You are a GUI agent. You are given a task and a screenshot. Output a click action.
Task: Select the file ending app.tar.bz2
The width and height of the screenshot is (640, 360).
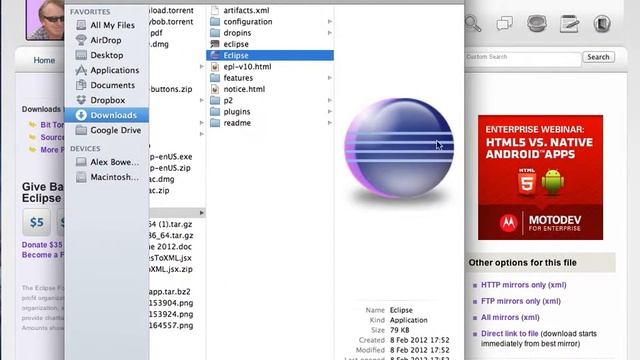[x=170, y=291]
